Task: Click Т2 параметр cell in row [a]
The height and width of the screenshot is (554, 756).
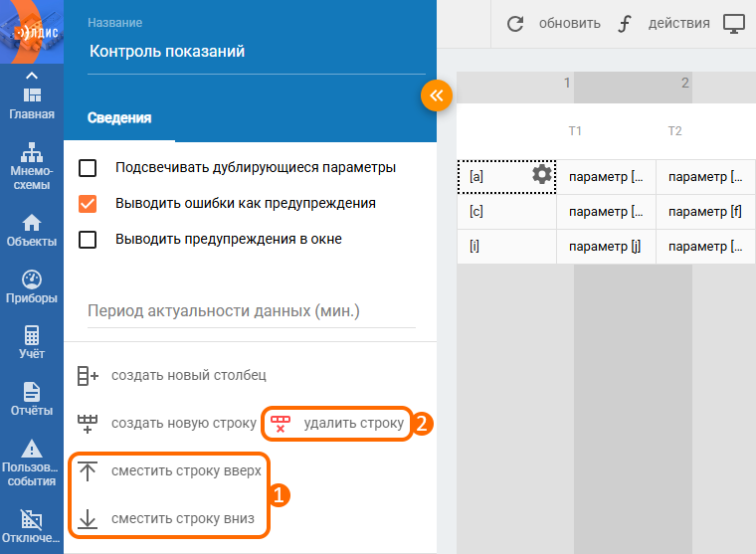Action: (705, 177)
